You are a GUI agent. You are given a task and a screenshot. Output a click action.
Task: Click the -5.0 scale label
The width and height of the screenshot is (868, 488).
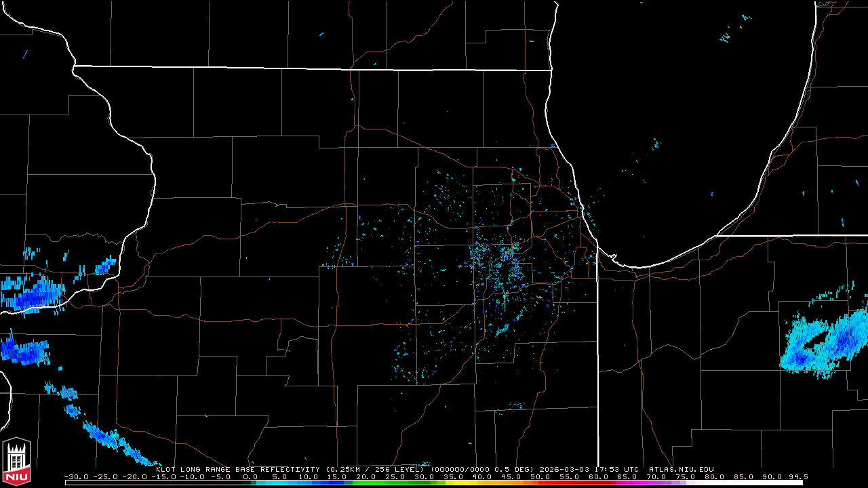click(222, 476)
